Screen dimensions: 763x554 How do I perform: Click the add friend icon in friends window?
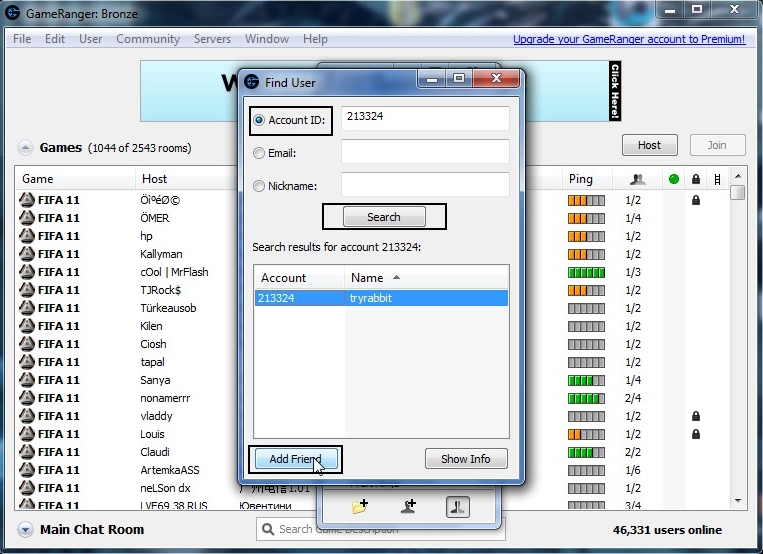(x=408, y=506)
